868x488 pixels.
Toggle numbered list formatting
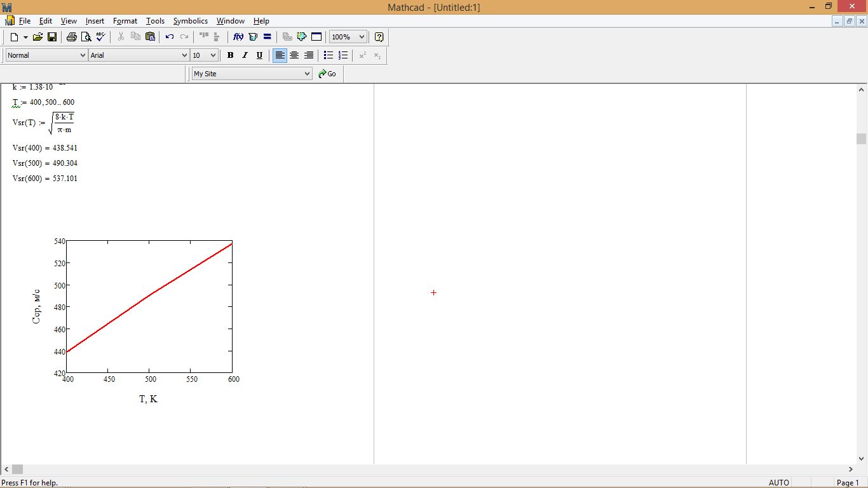click(343, 55)
